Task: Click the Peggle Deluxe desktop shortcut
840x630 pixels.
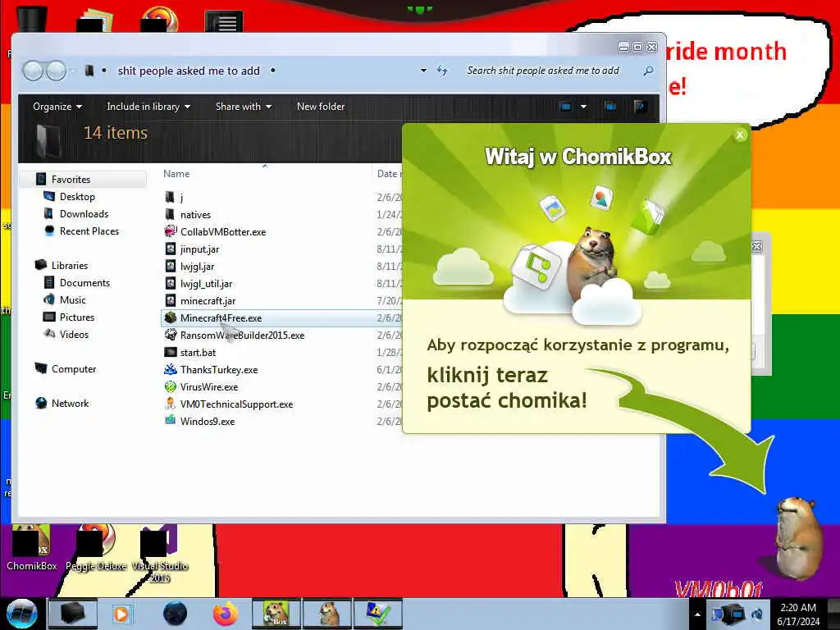Action: tap(97, 547)
